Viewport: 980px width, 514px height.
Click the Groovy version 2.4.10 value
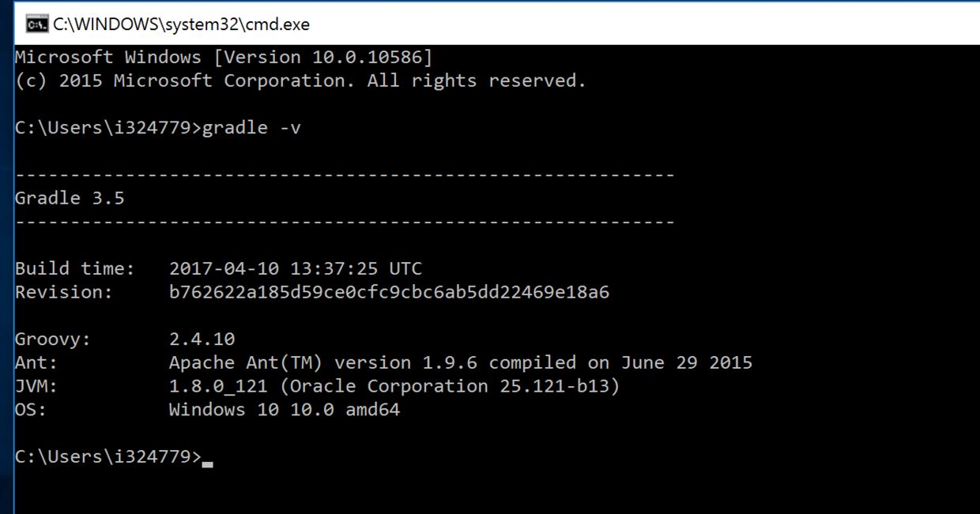(202, 340)
